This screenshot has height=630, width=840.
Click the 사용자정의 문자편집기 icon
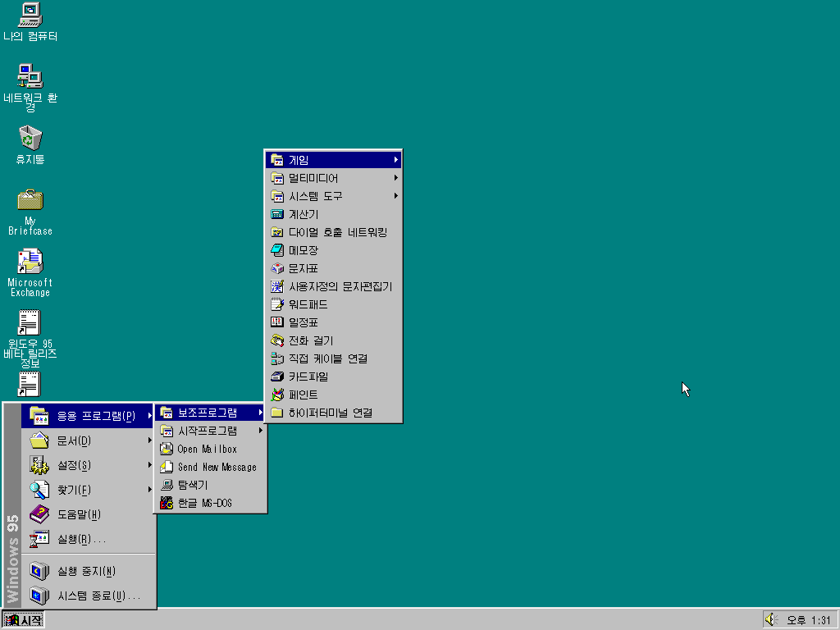(x=277, y=286)
